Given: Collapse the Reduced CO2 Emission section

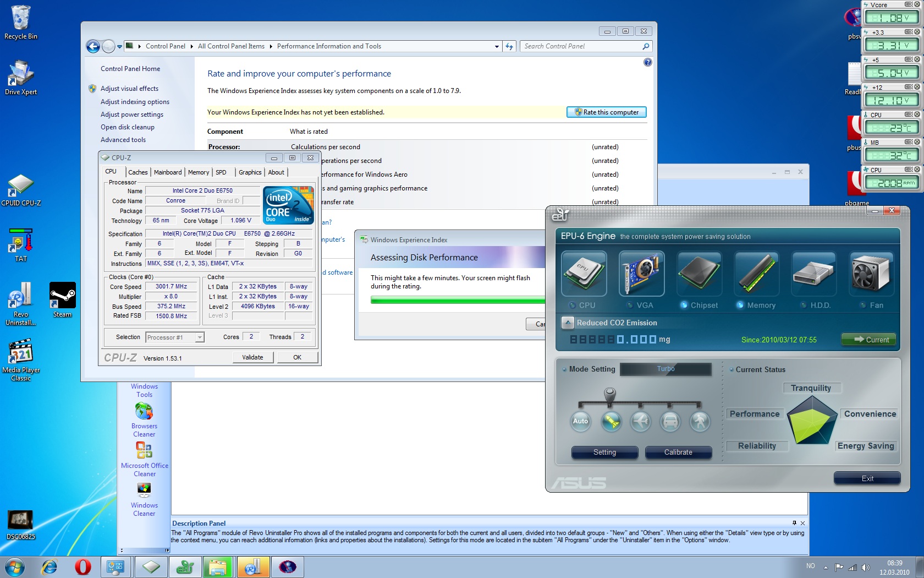Looking at the screenshot, I should (x=568, y=323).
